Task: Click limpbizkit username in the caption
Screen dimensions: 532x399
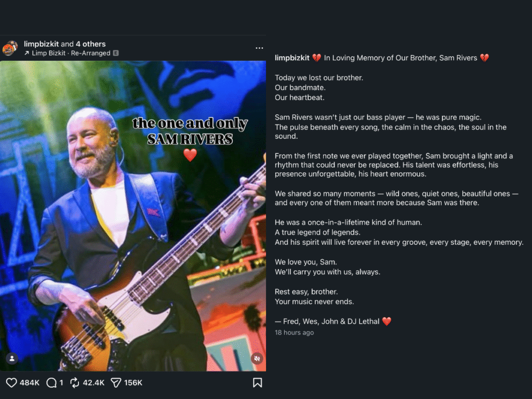Action: pyautogui.click(x=292, y=58)
